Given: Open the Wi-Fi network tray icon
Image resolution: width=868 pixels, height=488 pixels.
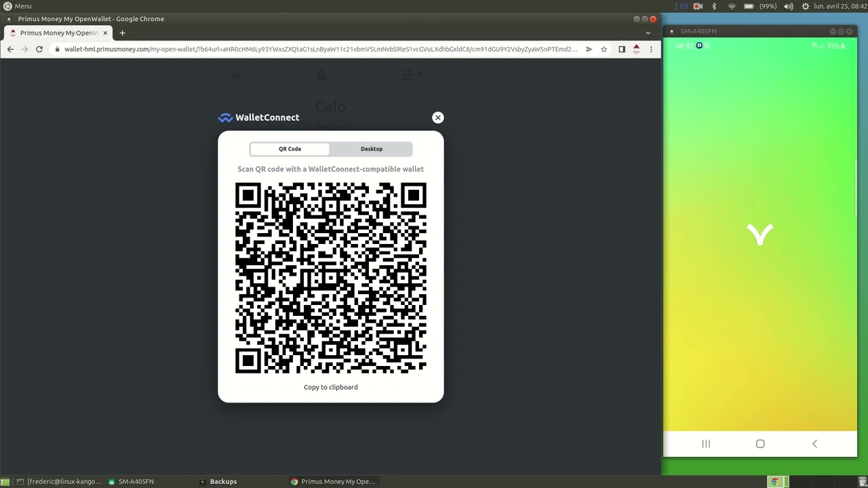Looking at the screenshot, I should pyautogui.click(x=732, y=6).
